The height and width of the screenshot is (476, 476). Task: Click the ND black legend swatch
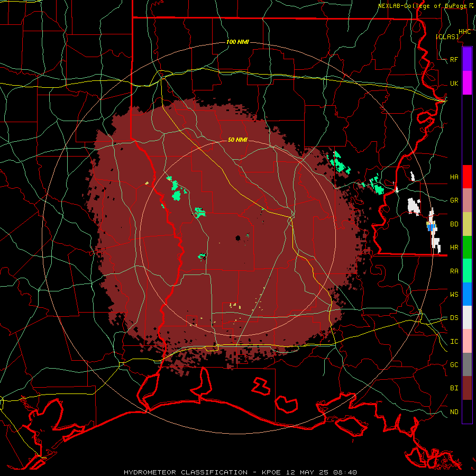click(x=467, y=411)
